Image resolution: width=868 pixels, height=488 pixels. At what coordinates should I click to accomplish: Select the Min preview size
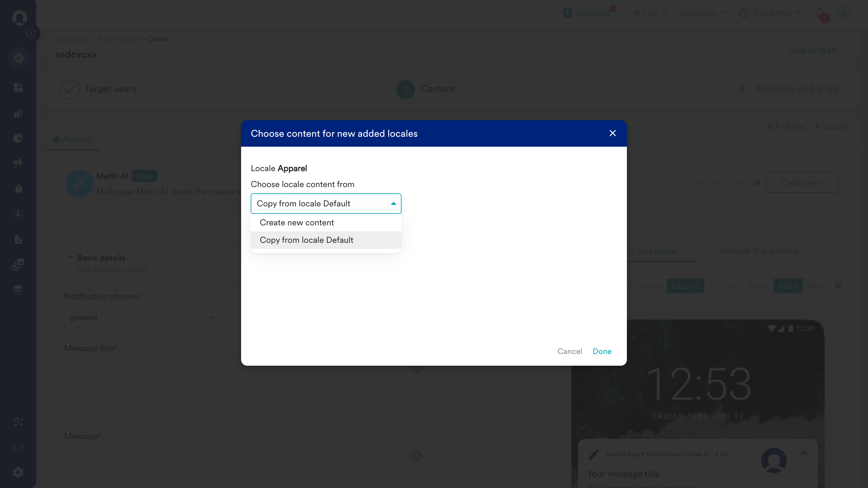tap(731, 286)
